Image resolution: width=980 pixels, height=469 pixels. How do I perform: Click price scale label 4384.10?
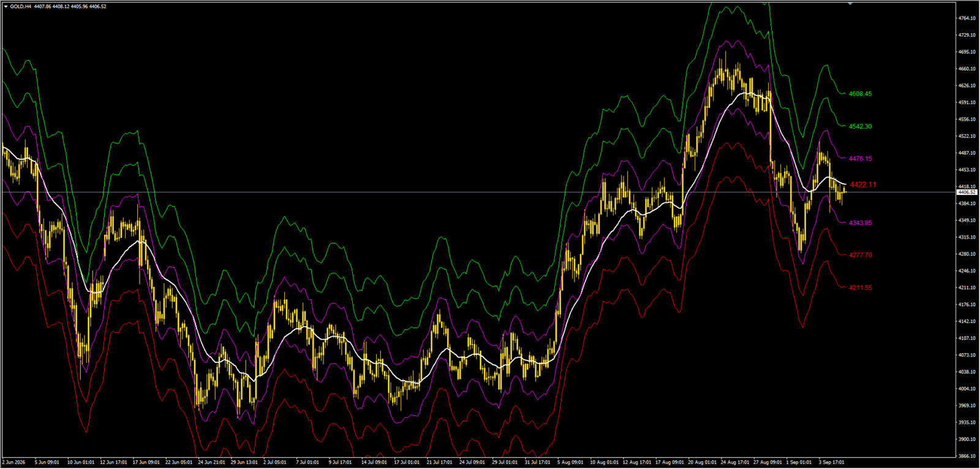967,204
